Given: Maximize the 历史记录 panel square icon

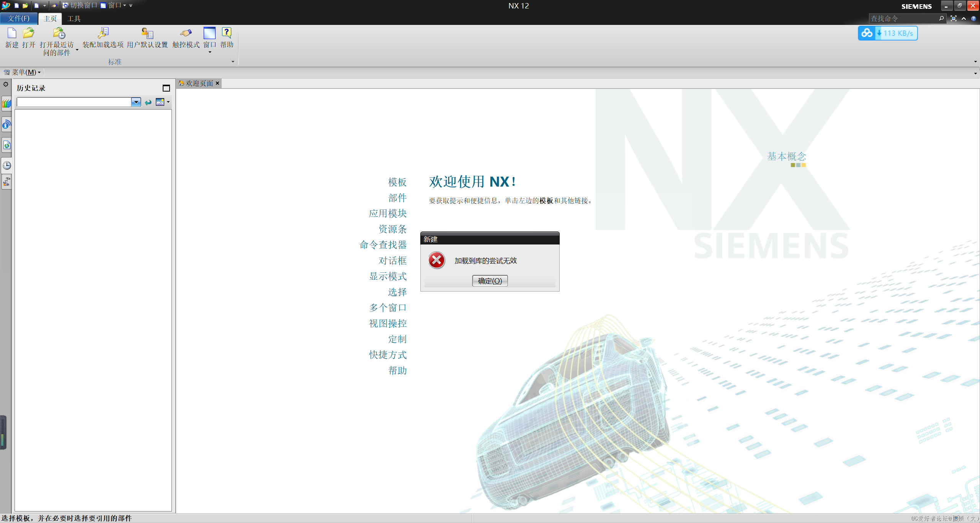Looking at the screenshot, I should click(x=166, y=88).
